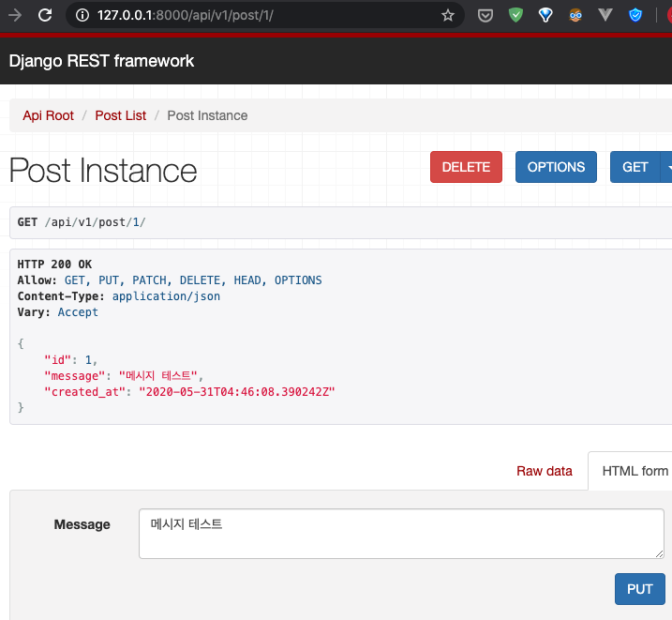The height and width of the screenshot is (620, 672).
Task: Click the red DELETE button
Action: tap(466, 167)
